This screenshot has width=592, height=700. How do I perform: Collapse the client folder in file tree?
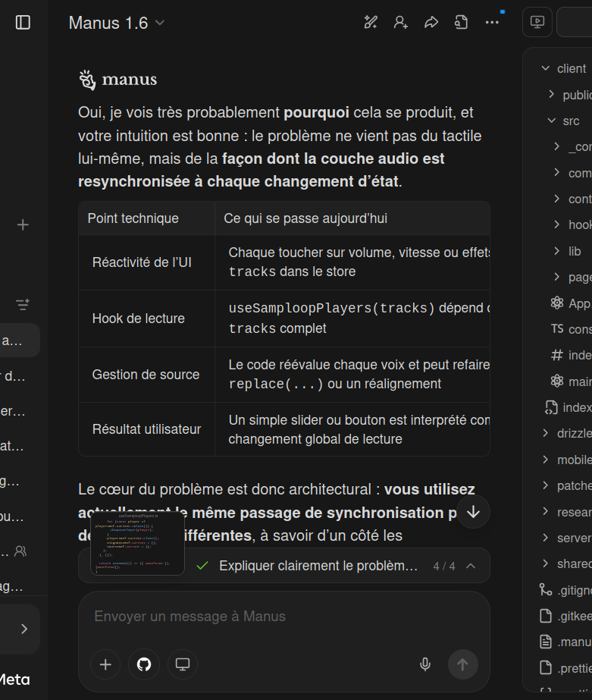pos(545,68)
